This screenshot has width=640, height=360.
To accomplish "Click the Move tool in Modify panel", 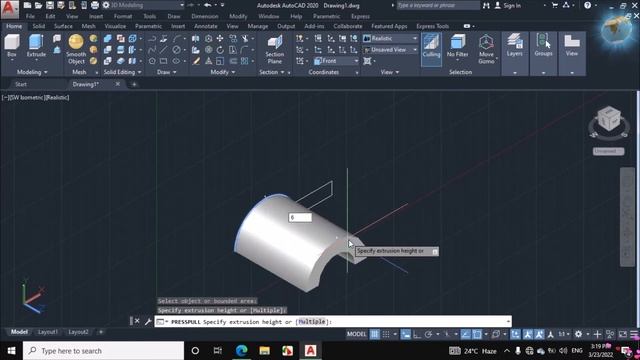I will tap(220, 38).
